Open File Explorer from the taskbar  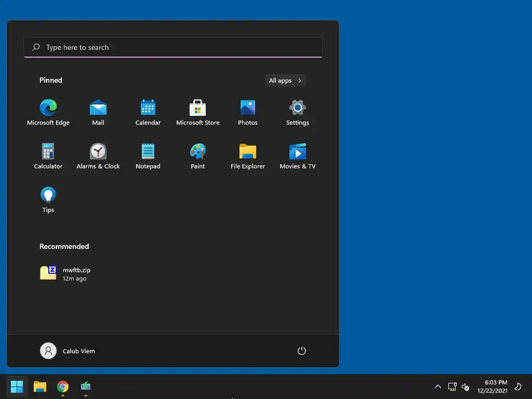click(40, 387)
